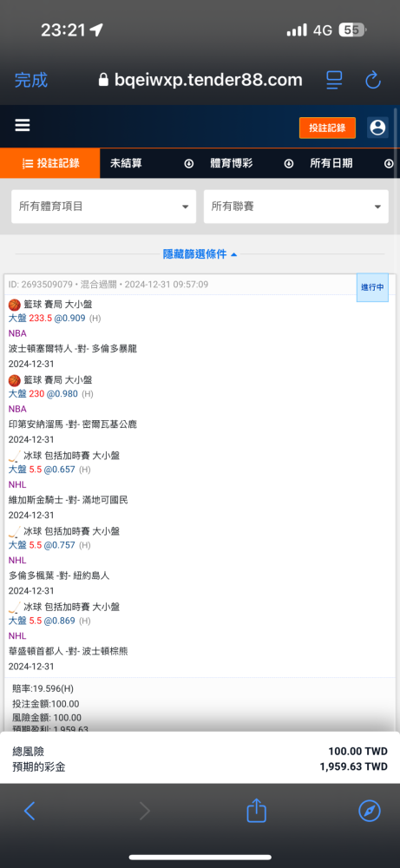
Task: Tap 投注金額:100.00 text
Action: (46, 704)
